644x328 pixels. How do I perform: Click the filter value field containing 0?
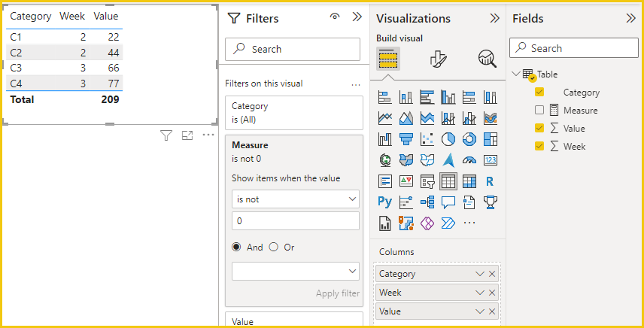[x=296, y=221]
